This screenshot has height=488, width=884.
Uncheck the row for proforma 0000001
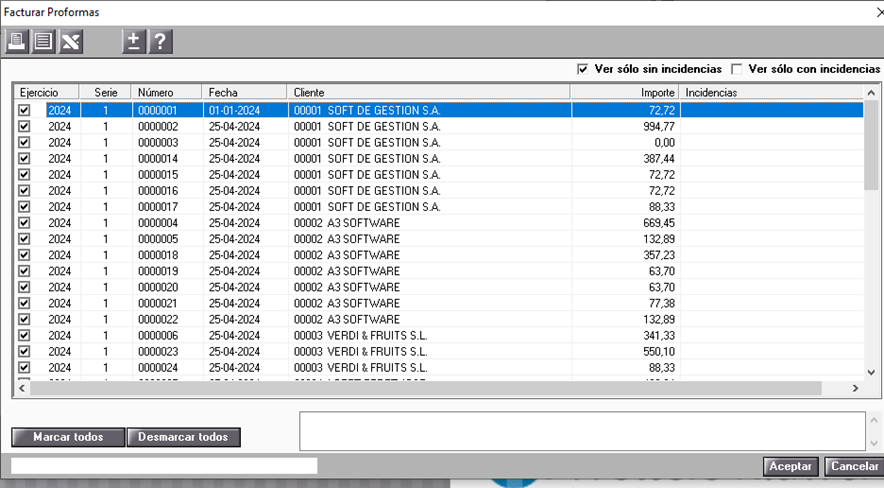(x=24, y=110)
